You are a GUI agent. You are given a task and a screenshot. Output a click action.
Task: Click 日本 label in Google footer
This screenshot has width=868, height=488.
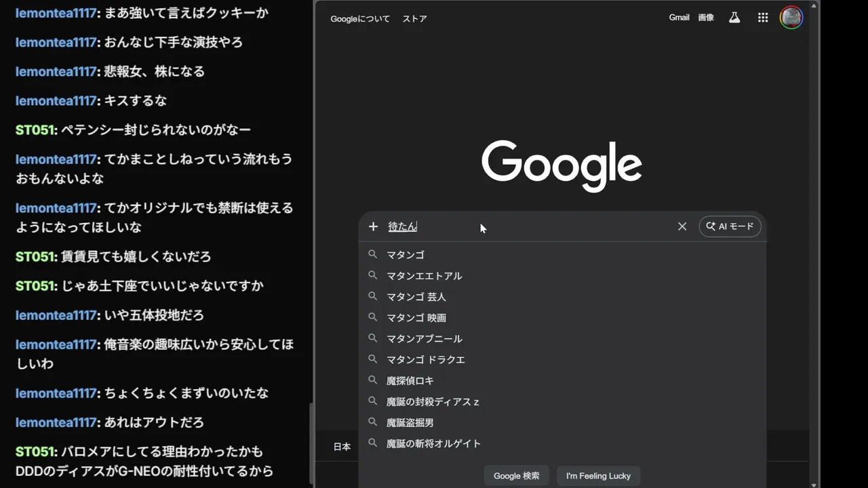[x=342, y=447]
